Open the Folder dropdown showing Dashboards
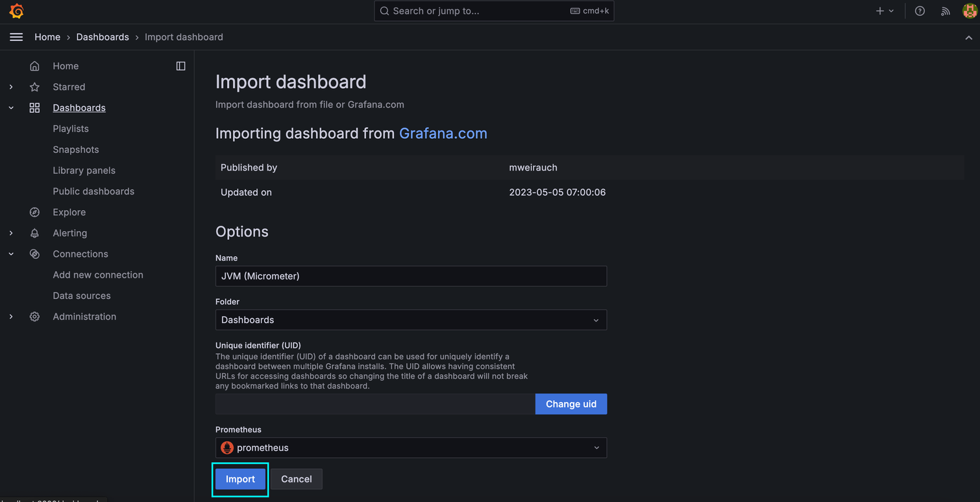This screenshot has width=980, height=502. click(411, 320)
